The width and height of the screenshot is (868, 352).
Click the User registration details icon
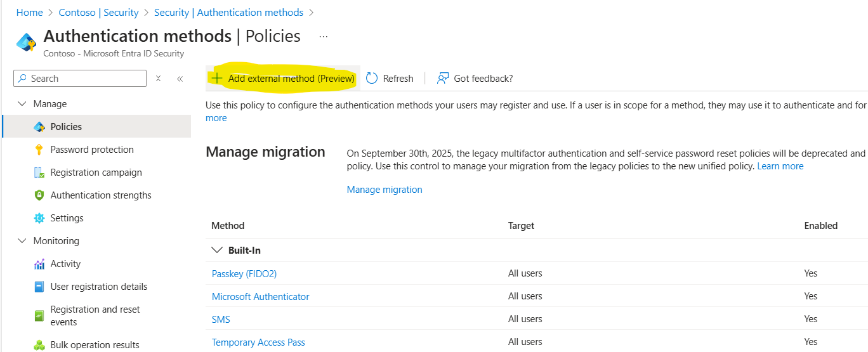click(x=39, y=287)
